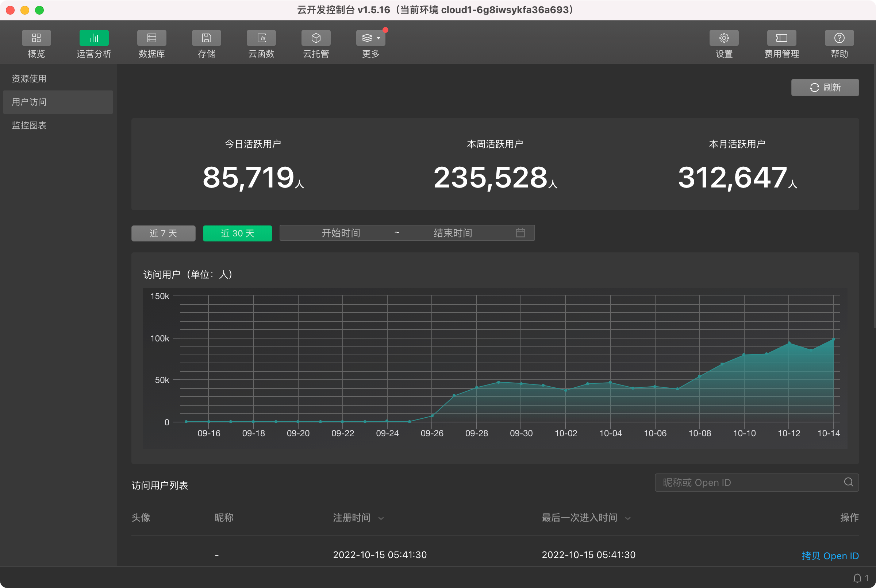Go to 资源使用 sidebar item
Image resolution: width=876 pixels, height=588 pixels.
pyautogui.click(x=29, y=79)
